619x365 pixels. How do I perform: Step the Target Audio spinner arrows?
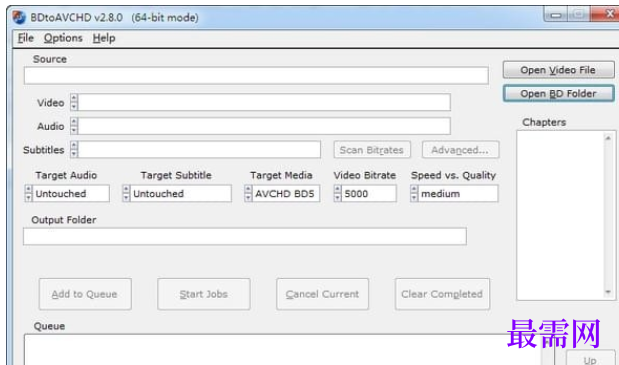pyautogui.click(x=28, y=193)
